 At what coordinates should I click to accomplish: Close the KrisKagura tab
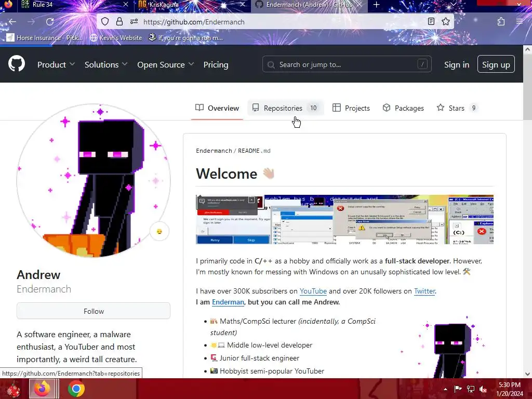pyautogui.click(x=243, y=4)
